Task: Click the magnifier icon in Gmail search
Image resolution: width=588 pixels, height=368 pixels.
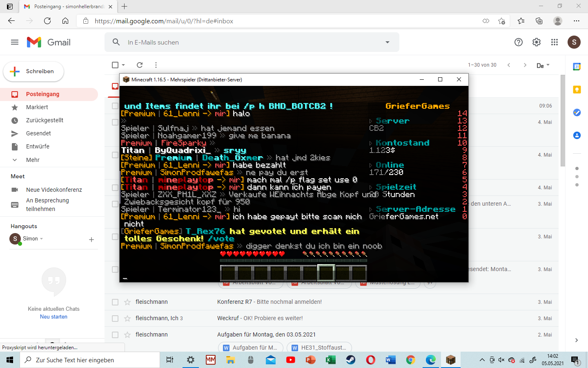Action: (116, 42)
